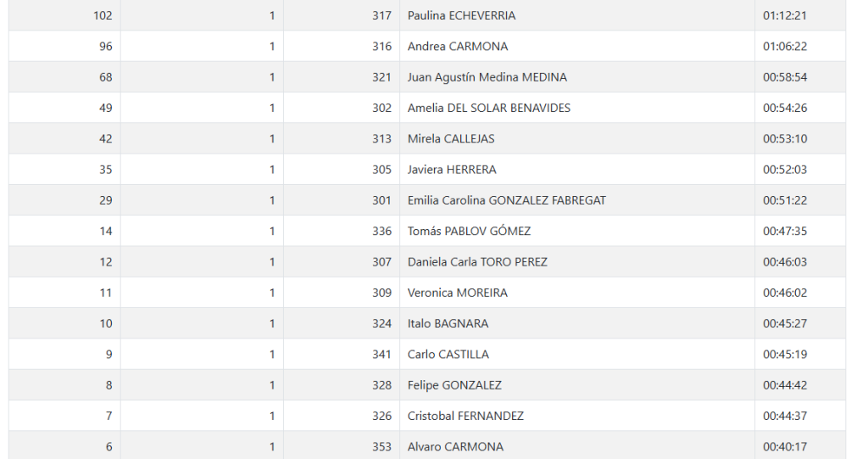Click Italo BAGNARA's name
Viewport: 868px width, 459px height.
(448, 323)
